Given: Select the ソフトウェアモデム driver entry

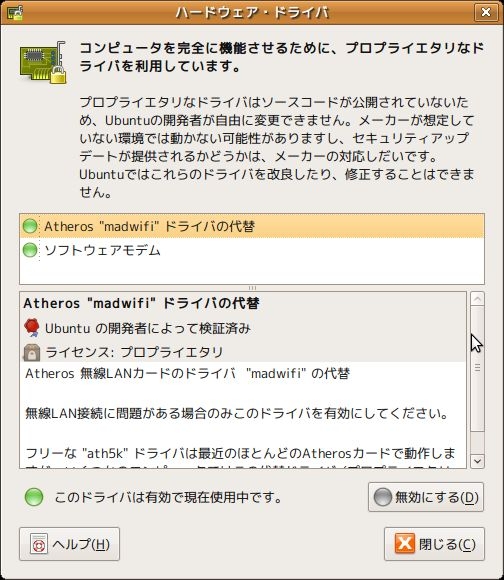Looking at the screenshot, I should click(252, 250).
